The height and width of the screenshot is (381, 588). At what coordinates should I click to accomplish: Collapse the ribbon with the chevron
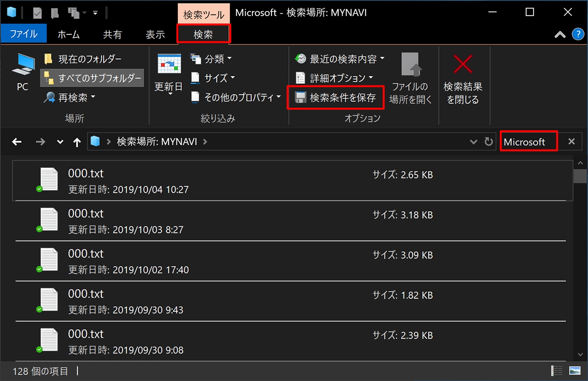pyautogui.click(x=560, y=34)
